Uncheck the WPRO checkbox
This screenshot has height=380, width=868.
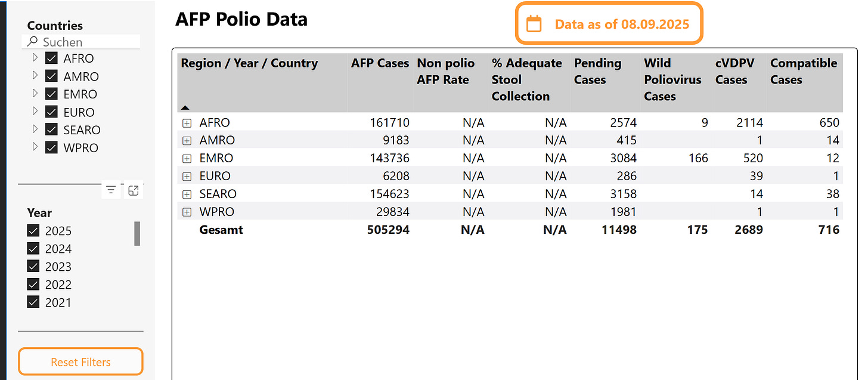pyautogui.click(x=51, y=148)
